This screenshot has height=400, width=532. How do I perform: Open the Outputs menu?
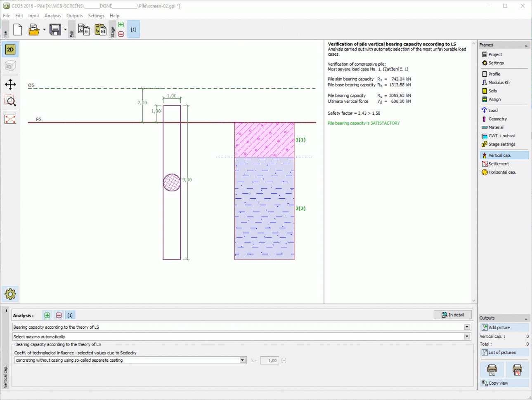(x=74, y=16)
